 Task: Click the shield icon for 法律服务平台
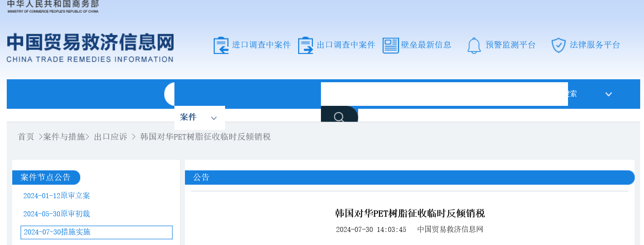click(x=559, y=45)
